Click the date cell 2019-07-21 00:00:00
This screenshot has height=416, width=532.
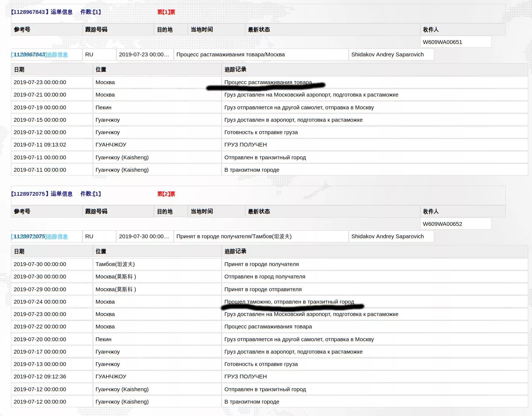point(52,95)
